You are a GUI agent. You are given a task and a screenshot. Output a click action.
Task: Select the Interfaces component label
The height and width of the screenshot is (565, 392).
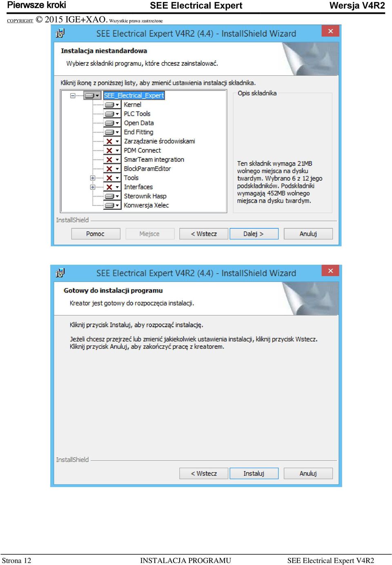click(138, 187)
